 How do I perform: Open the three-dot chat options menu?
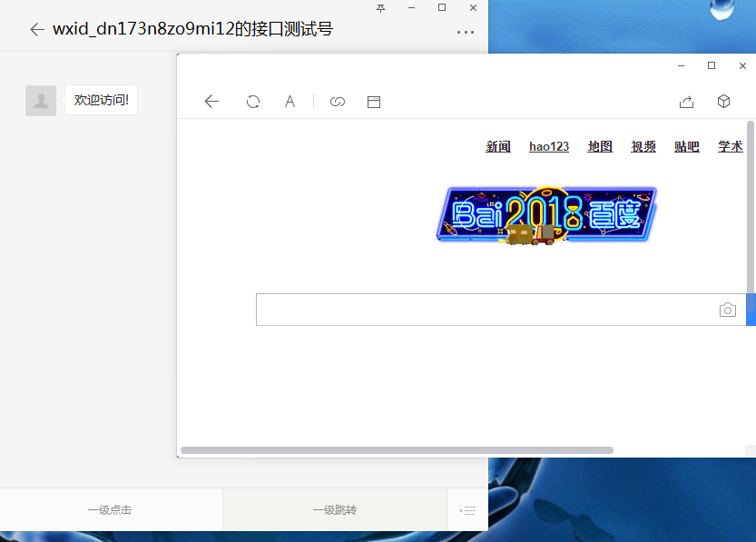pyautogui.click(x=466, y=33)
